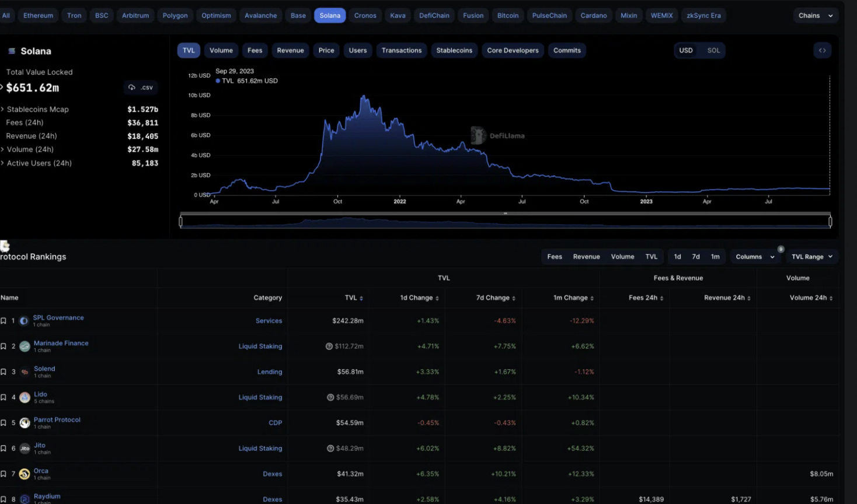
Task: Click the left handle of the chart range slider
Action: (x=181, y=221)
